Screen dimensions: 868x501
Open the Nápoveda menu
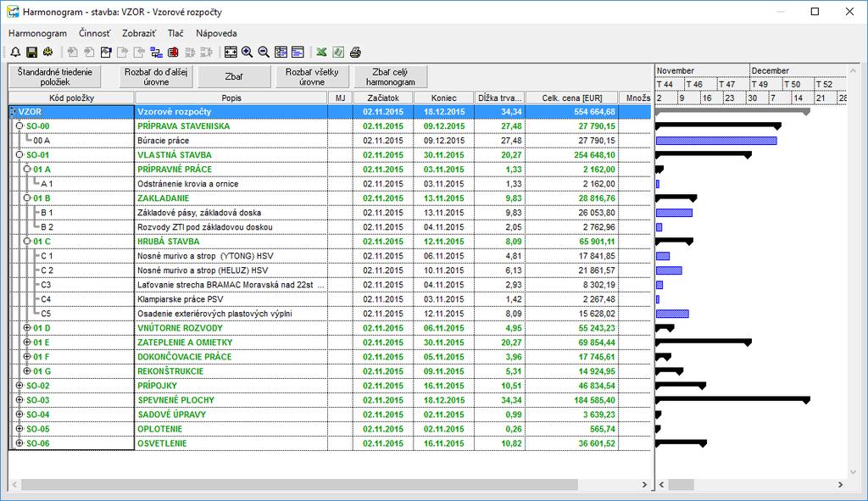pos(216,33)
